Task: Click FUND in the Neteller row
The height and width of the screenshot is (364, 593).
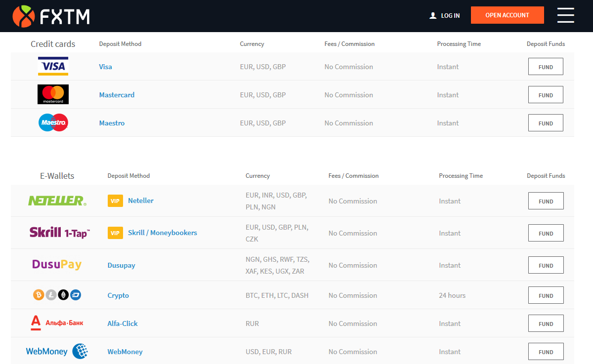Action: pos(546,201)
